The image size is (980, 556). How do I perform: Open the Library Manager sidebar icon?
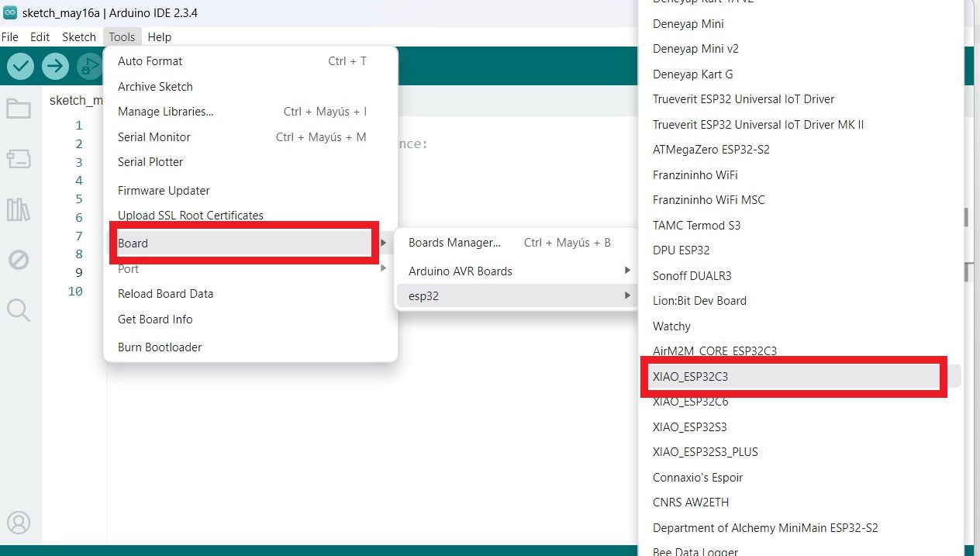point(19,209)
